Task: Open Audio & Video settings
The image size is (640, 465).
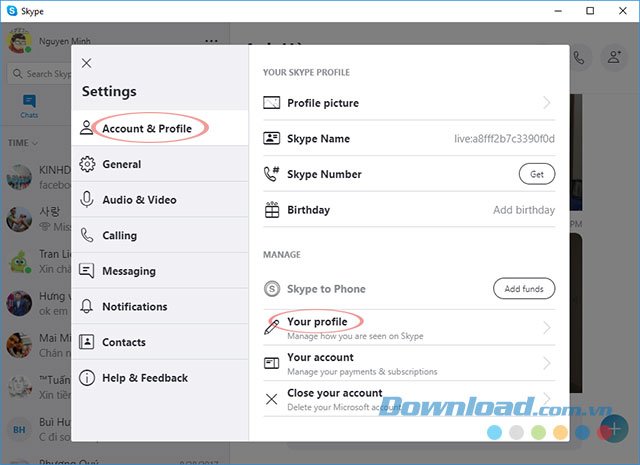Action: coord(160,200)
